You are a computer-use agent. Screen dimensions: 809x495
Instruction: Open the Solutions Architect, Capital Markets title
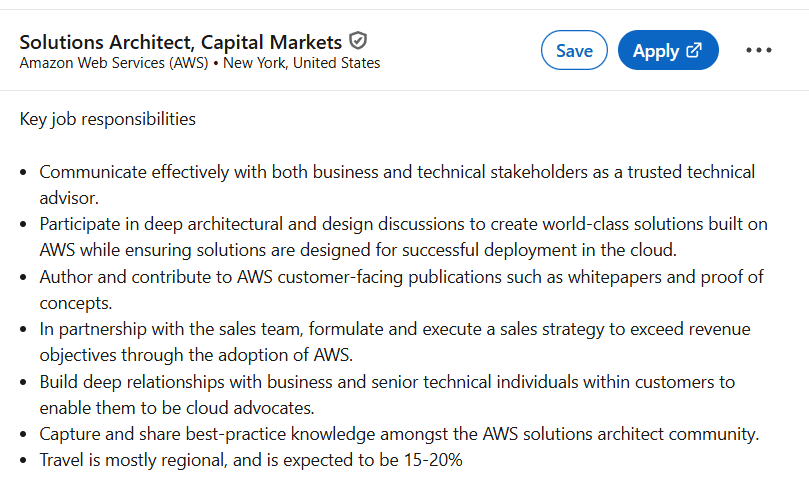pos(180,42)
